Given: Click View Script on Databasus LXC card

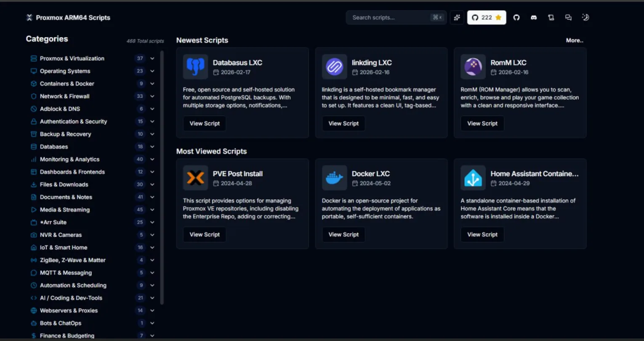Looking at the screenshot, I should [x=205, y=124].
